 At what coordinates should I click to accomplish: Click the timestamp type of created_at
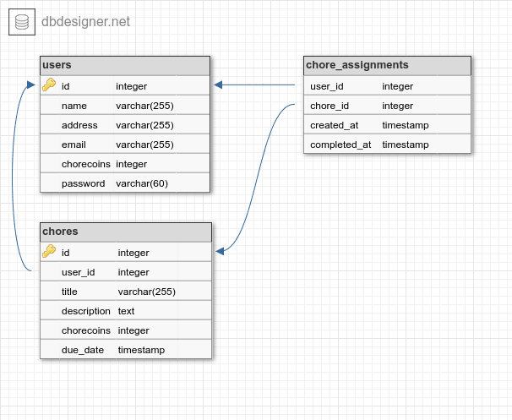pos(406,125)
